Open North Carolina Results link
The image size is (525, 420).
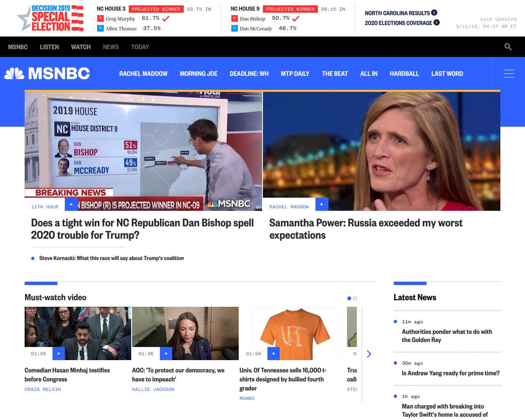click(397, 13)
